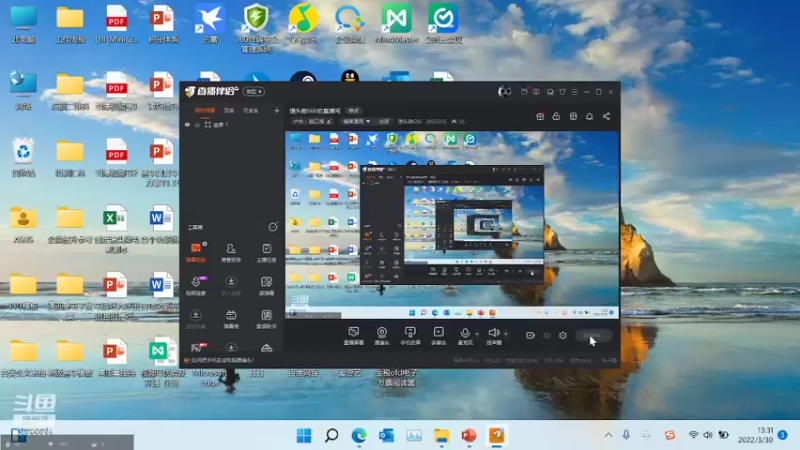Click the record video icon in bottom toolbar
Viewport: 800px width, 450px height.
531,335
